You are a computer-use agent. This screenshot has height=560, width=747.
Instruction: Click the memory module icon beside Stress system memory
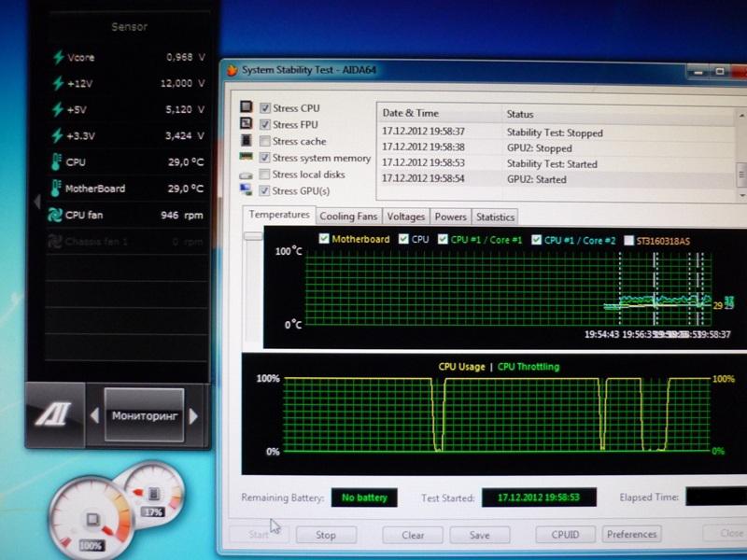(246, 156)
